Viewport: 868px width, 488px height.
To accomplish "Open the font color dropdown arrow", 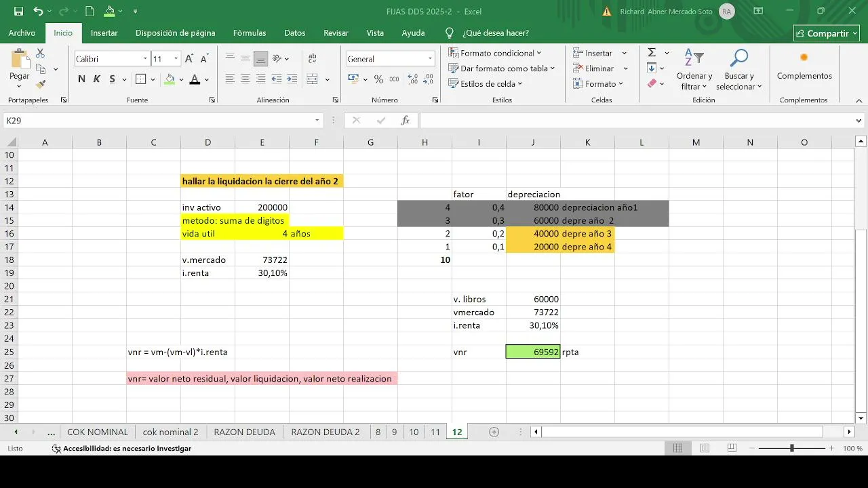I will pyautogui.click(x=207, y=79).
